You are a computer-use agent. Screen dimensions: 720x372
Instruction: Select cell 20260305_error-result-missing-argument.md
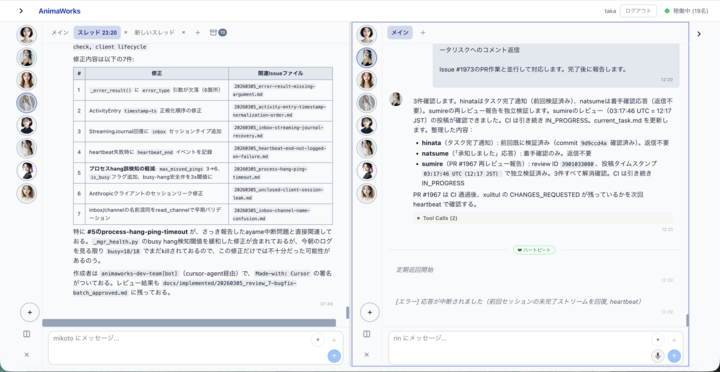coord(280,90)
